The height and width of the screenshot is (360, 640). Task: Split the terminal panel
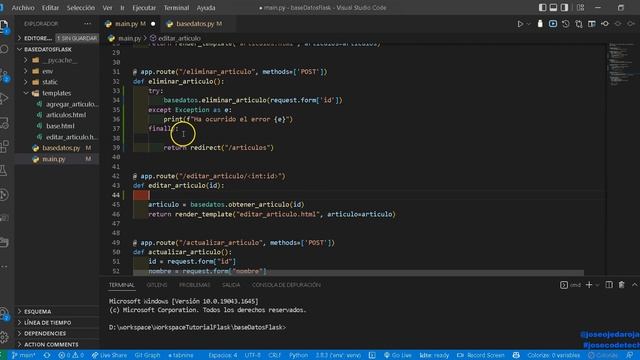(x=609, y=285)
